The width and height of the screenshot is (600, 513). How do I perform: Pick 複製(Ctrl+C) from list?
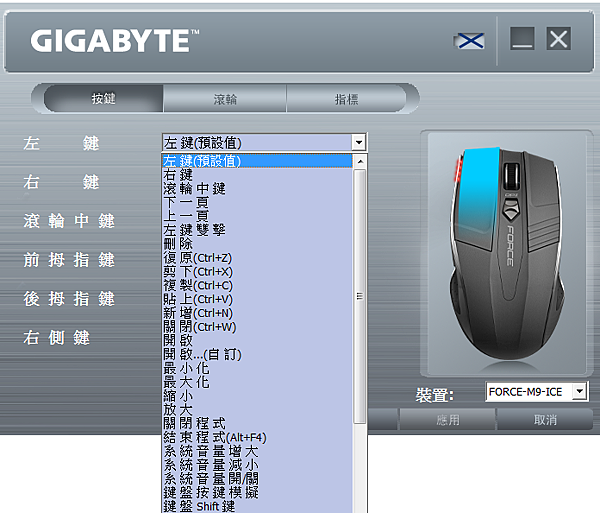pos(257,285)
